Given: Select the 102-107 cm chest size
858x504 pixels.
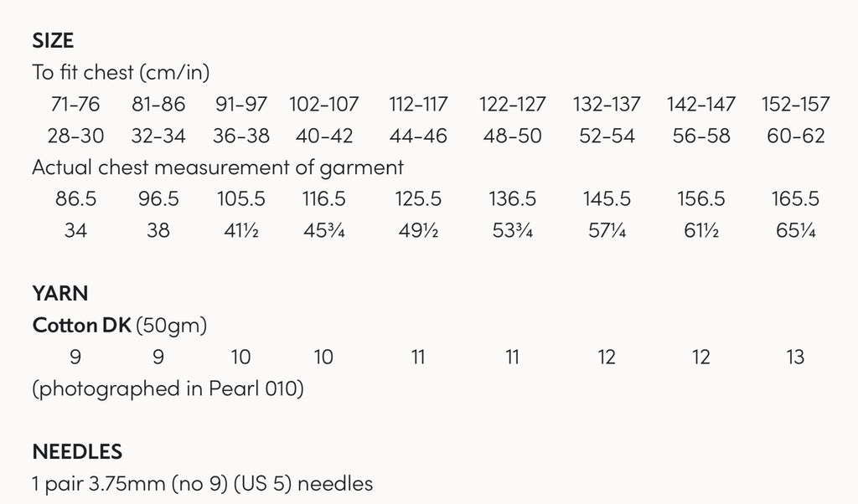Looking at the screenshot, I should pyautogui.click(x=324, y=104).
